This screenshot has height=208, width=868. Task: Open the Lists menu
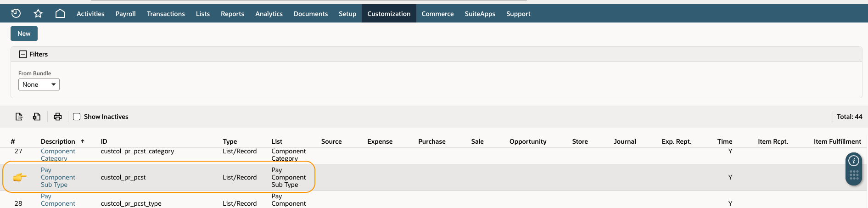click(x=203, y=14)
